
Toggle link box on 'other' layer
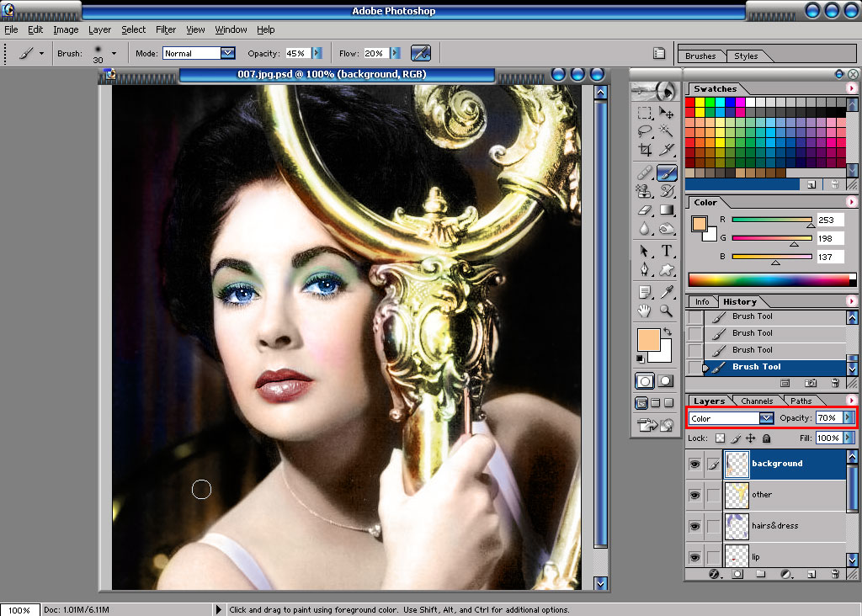click(713, 495)
